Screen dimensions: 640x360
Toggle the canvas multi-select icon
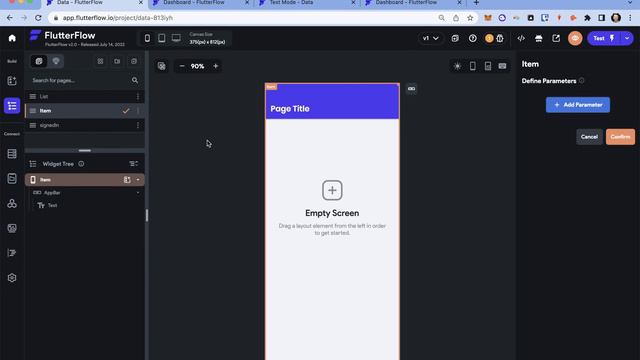(162, 66)
